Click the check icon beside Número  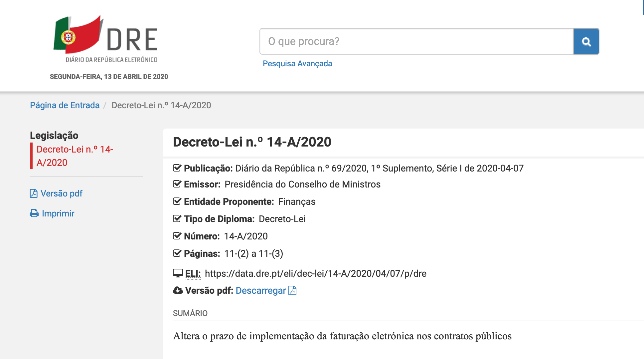(x=177, y=236)
